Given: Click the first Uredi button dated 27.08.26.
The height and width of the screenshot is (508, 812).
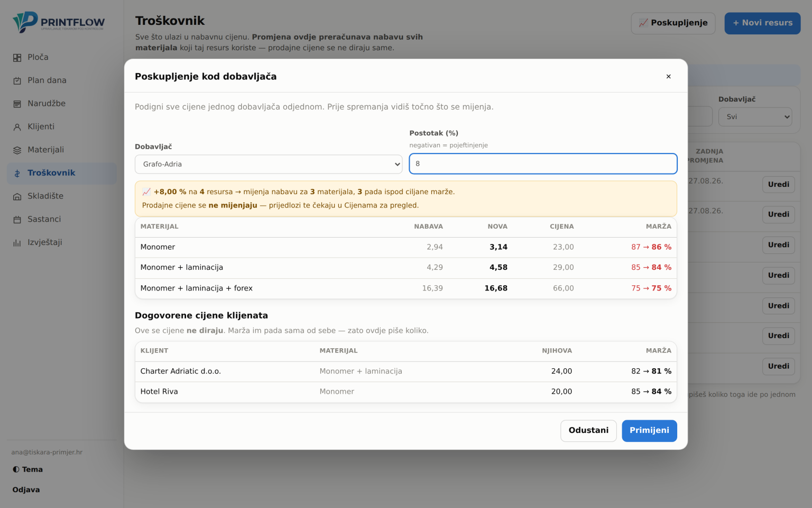Looking at the screenshot, I should [778, 185].
